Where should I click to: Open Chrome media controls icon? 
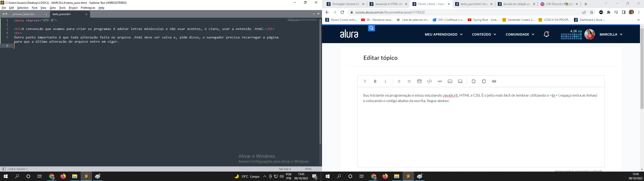616,12
